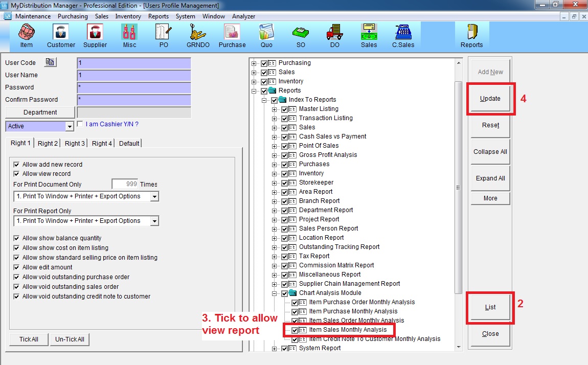Screen dimensions: 588x365
Task: Open the Inventory menu
Action: pos(128,16)
